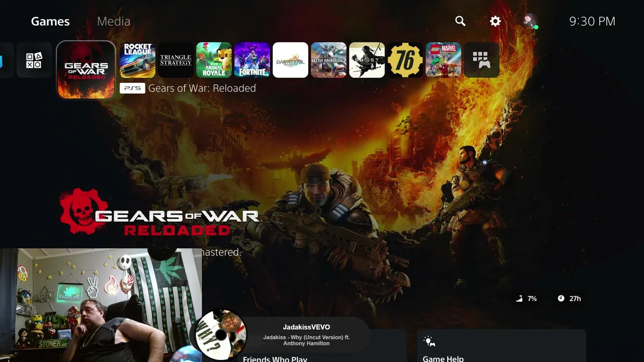
Task: Select the Fortnite game tile
Action: [x=252, y=60]
